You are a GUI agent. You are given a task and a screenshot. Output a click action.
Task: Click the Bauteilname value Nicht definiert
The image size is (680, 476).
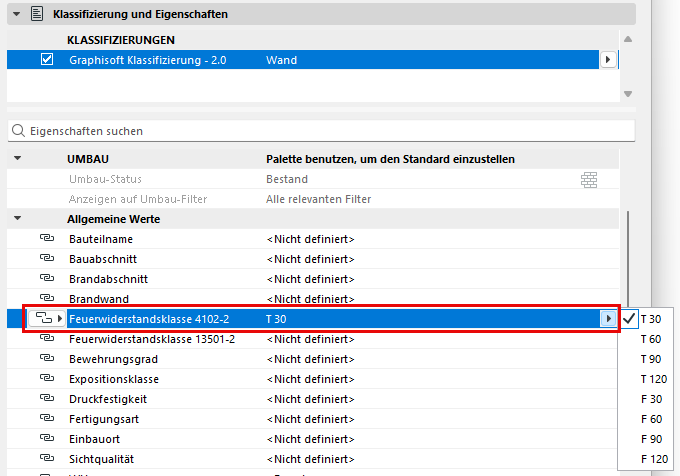coord(310,239)
